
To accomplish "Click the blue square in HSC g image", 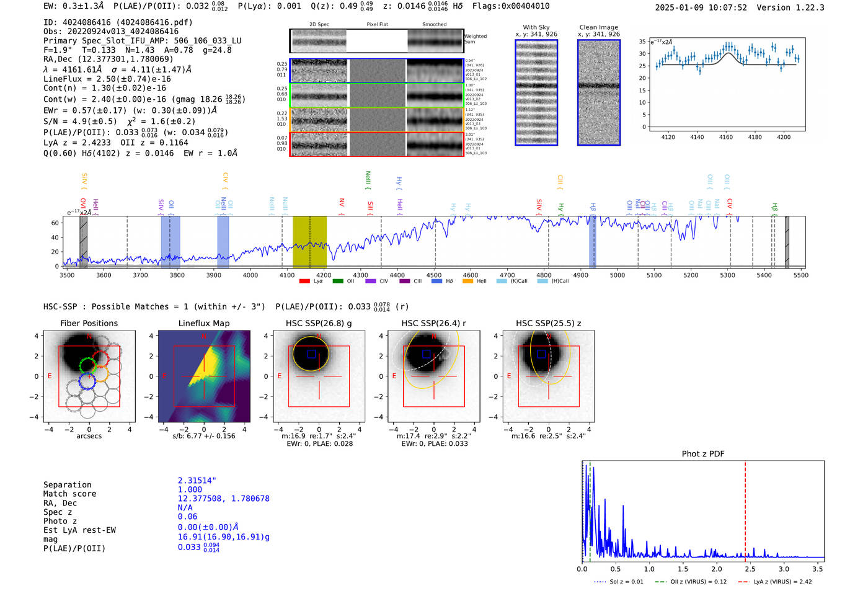I will click(x=311, y=353).
